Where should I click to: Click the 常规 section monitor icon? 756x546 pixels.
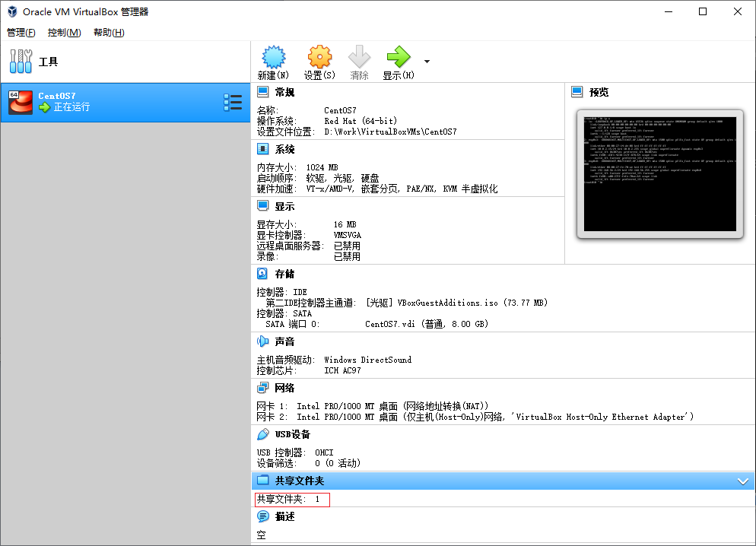tap(262, 91)
